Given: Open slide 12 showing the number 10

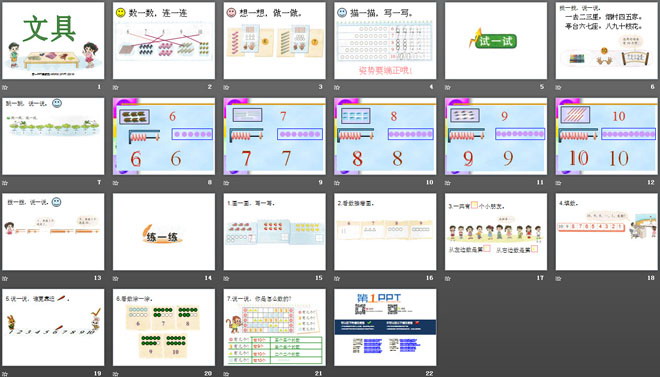Looking at the screenshot, I should tap(607, 136).
